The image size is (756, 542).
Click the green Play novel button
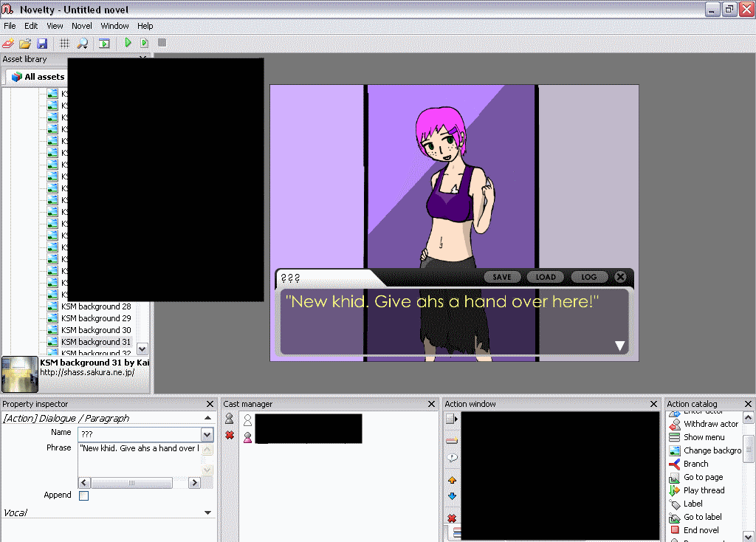[128, 44]
